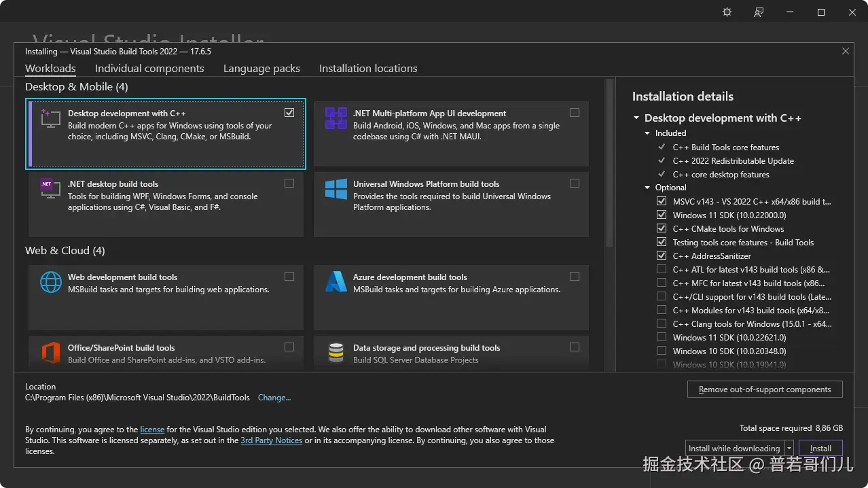868x488 pixels.
Task: Click the Install button
Action: pos(820,449)
